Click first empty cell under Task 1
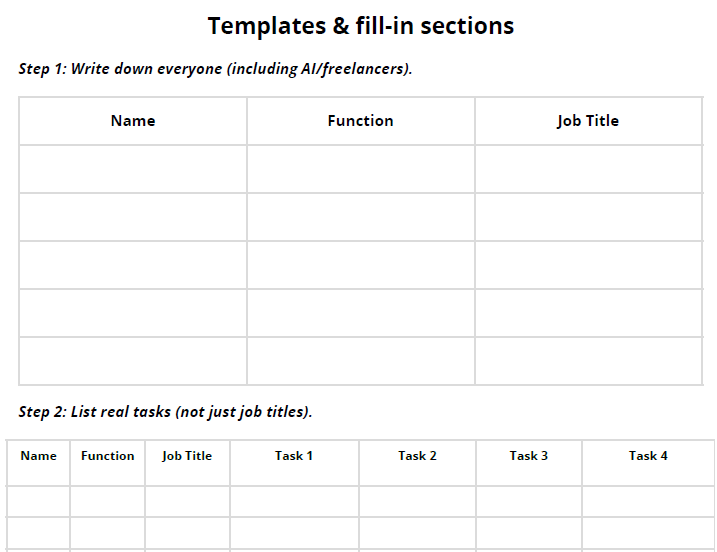This screenshot has width=717, height=552. pos(294,501)
